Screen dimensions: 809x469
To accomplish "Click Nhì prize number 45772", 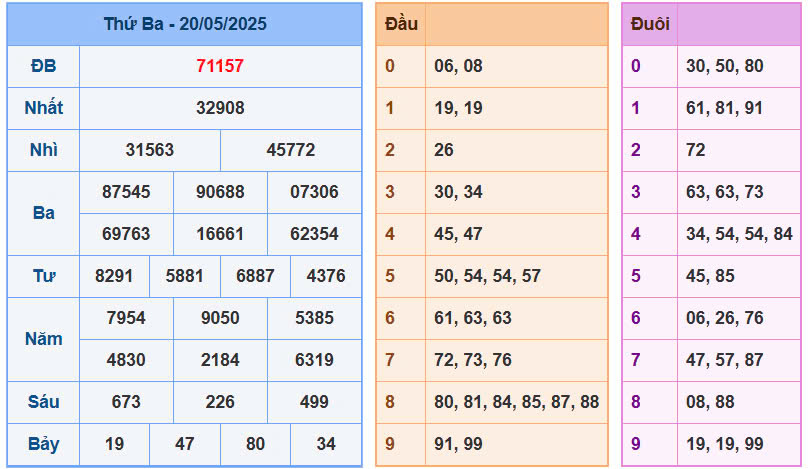I will pos(290,150).
